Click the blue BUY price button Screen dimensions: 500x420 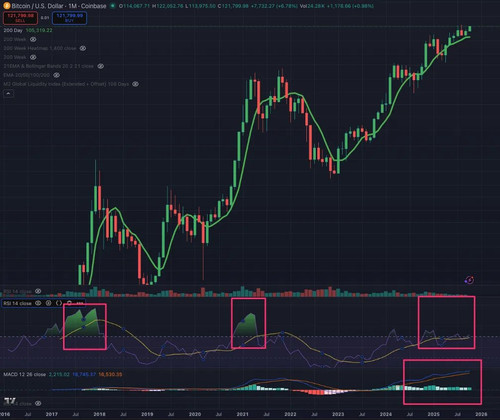(69, 18)
